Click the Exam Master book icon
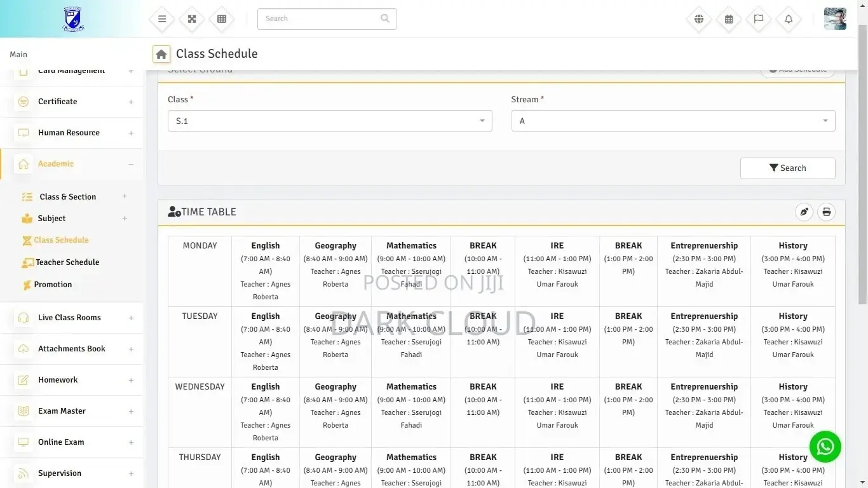 24,411
